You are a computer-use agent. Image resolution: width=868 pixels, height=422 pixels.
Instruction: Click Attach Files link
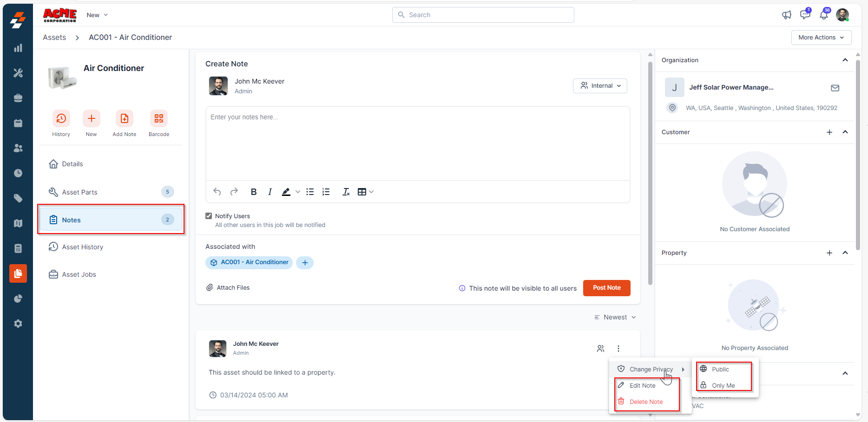point(228,287)
